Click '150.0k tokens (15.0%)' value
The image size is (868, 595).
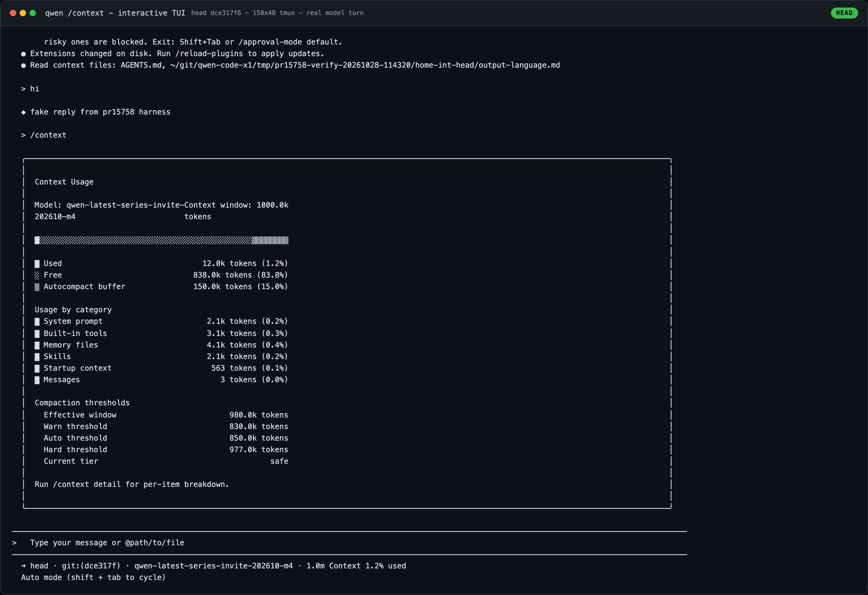click(240, 286)
